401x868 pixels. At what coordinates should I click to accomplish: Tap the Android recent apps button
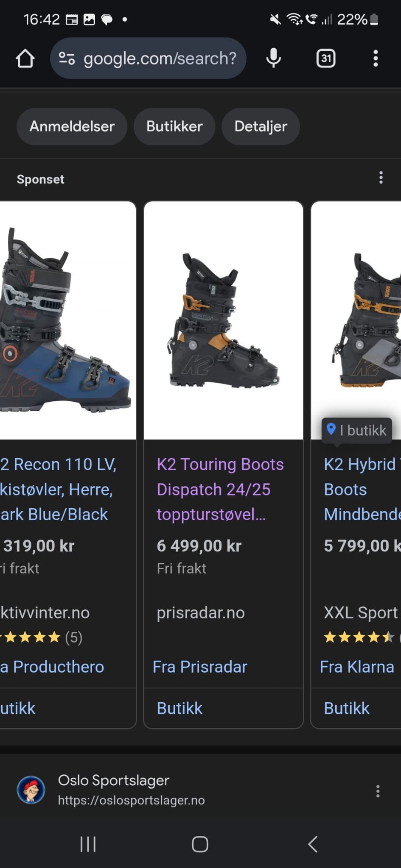tap(88, 844)
